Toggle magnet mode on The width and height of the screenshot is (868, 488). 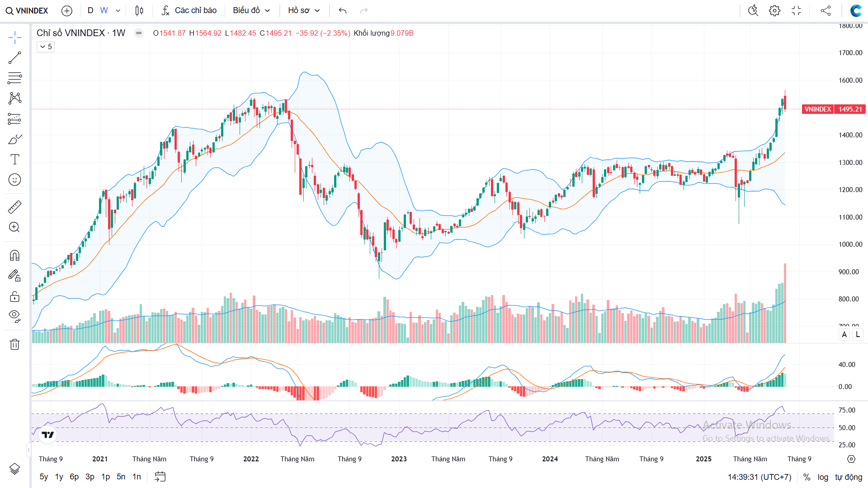[14, 256]
